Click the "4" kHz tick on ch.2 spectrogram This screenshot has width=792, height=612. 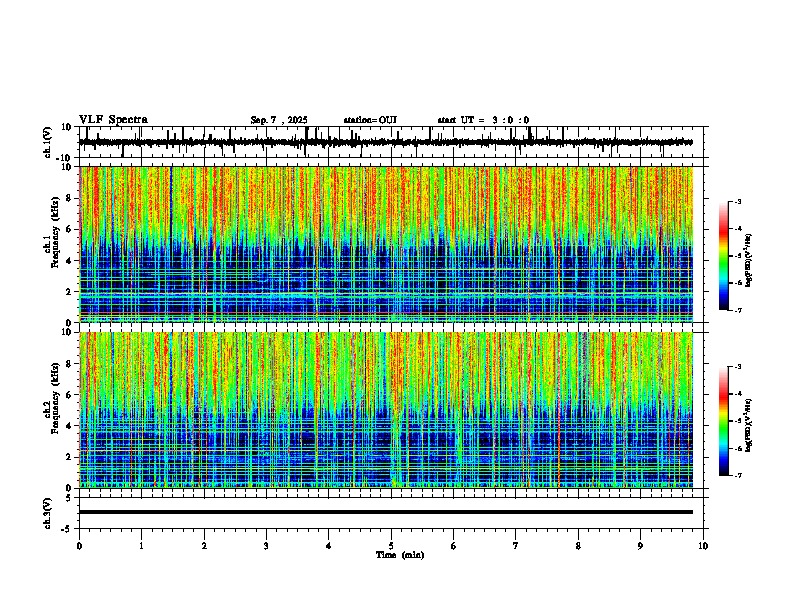[x=69, y=426]
